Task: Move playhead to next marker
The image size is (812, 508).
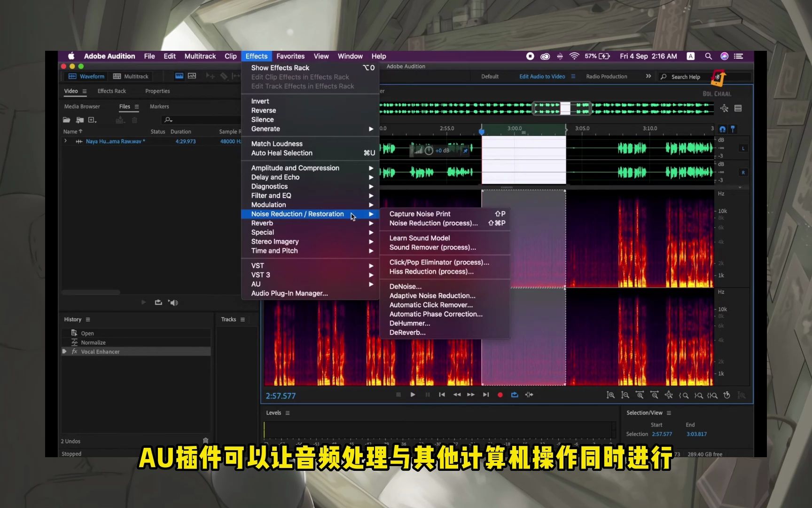Action: (x=486, y=395)
